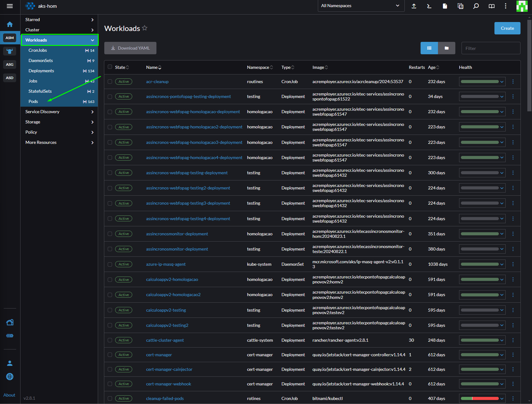Switch to the folder group view
532x404 pixels.
click(x=446, y=48)
